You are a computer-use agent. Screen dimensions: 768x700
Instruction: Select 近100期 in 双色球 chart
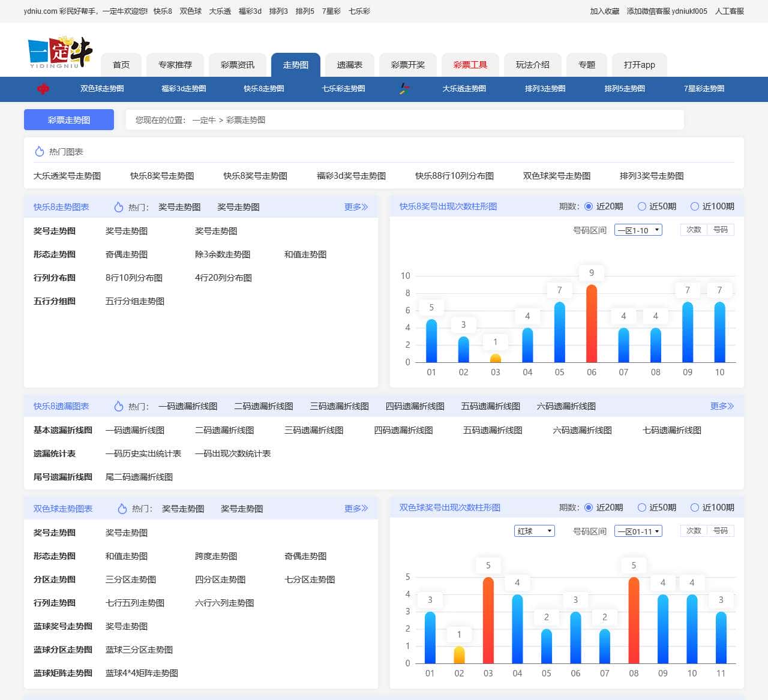click(695, 507)
